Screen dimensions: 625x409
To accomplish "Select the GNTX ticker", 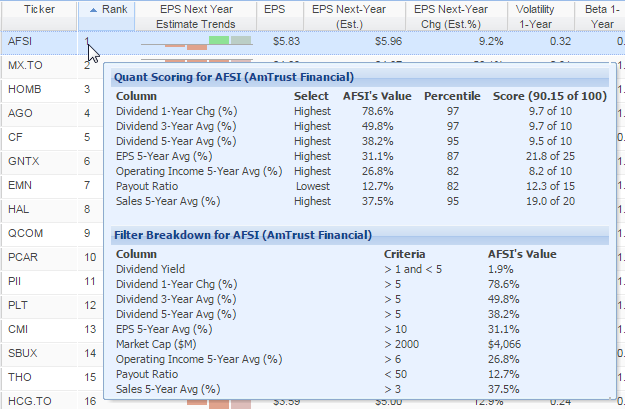I will pyautogui.click(x=24, y=161).
